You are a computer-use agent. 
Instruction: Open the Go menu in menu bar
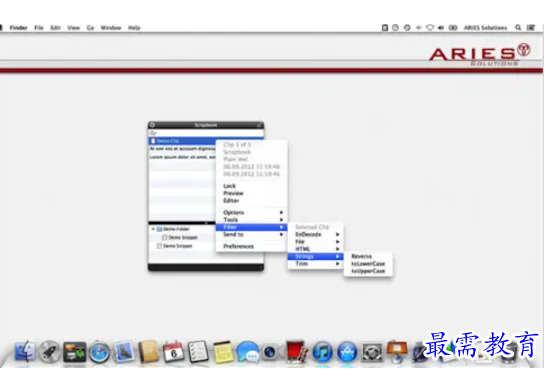pyautogui.click(x=90, y=28)
